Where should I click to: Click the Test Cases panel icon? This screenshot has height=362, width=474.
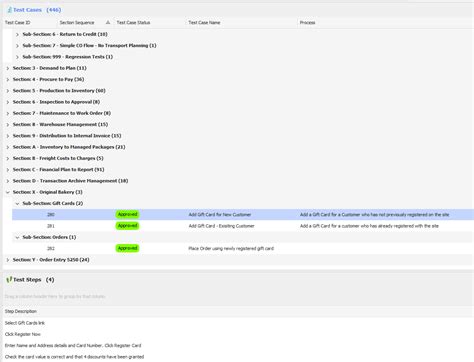click(9, 10)
